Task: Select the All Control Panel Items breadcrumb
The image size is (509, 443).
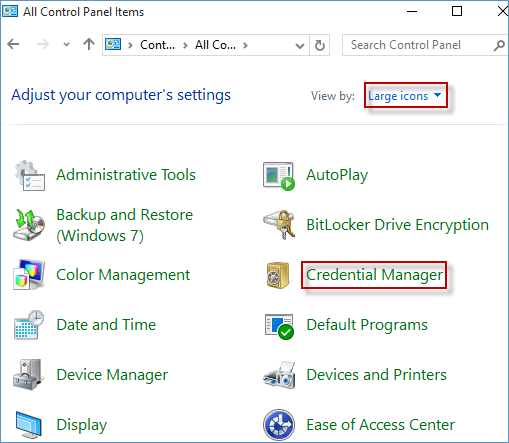Action: (215, 45)
